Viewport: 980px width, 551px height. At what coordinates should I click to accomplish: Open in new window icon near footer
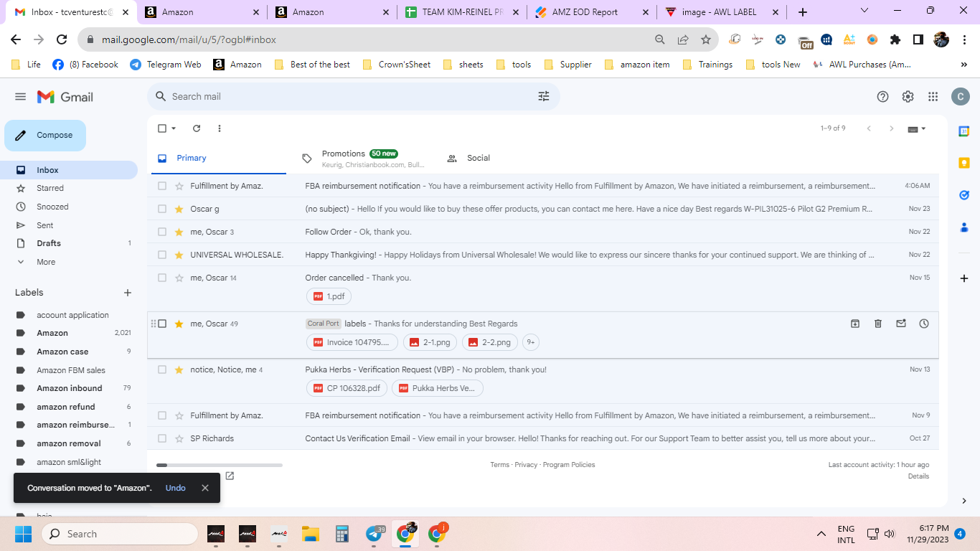[230, 476]
